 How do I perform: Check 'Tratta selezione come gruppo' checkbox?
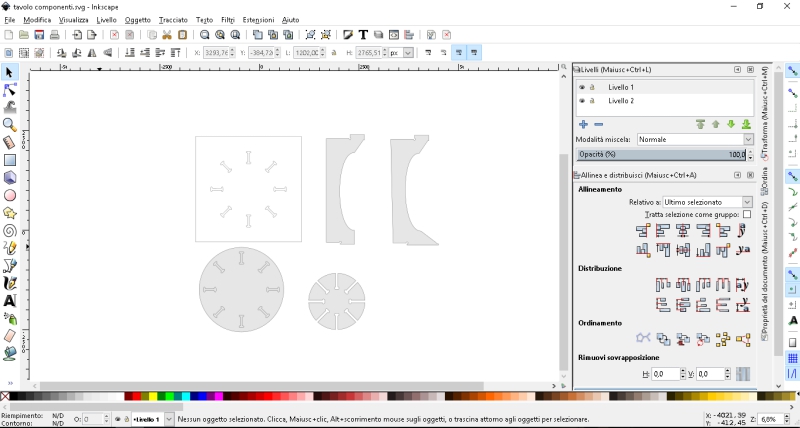coord(747,214)
